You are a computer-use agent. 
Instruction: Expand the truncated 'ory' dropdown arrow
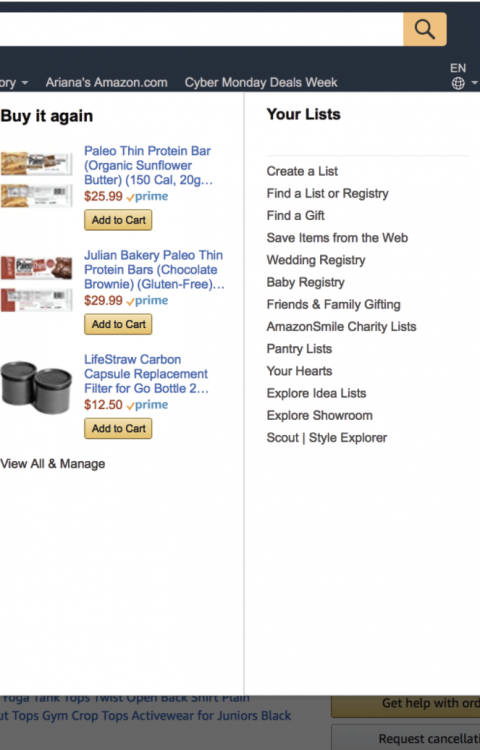click(24, 83)
